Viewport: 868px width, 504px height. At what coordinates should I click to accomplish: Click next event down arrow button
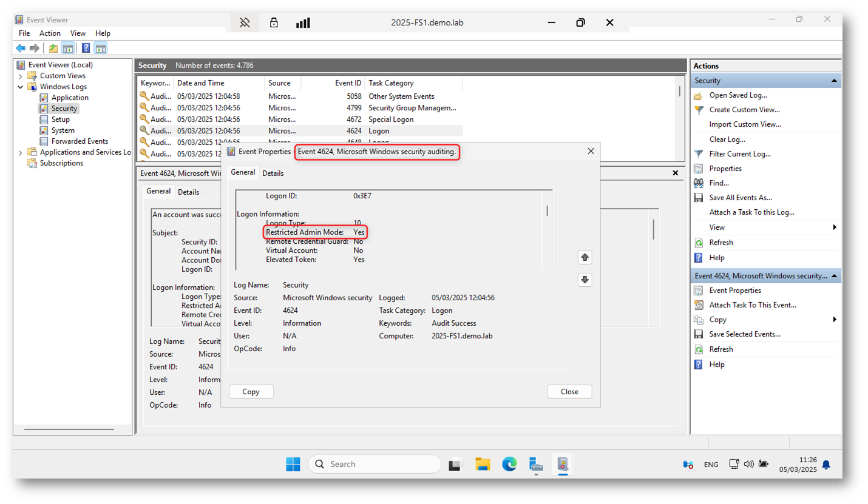tap(585, 280)
